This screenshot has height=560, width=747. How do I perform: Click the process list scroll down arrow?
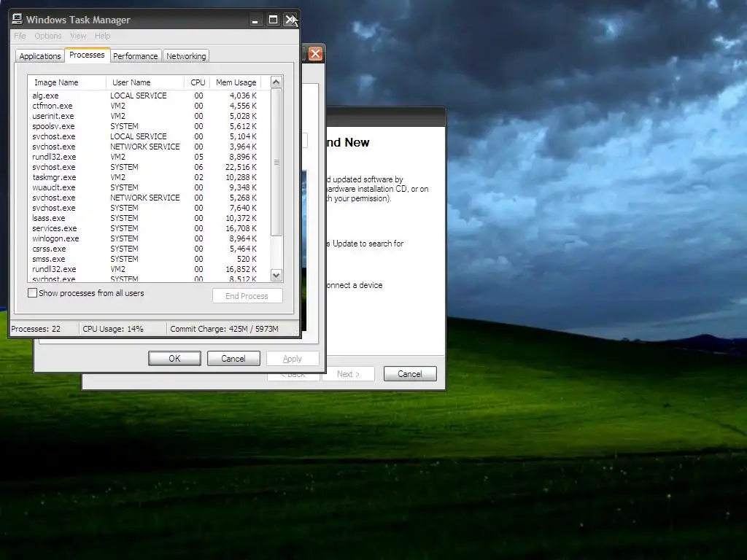coord(276,275)
